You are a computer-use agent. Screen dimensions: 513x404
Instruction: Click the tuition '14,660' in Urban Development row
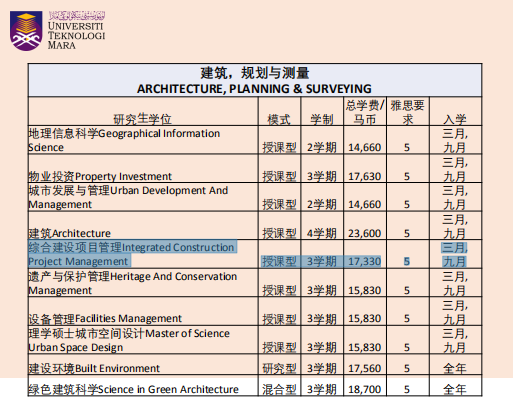click(x=365, y=204)
